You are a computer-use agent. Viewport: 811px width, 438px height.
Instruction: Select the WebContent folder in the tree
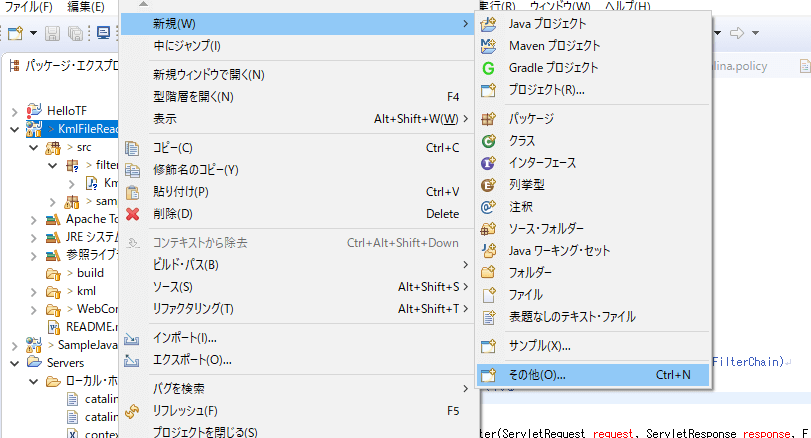pos(97,309)
